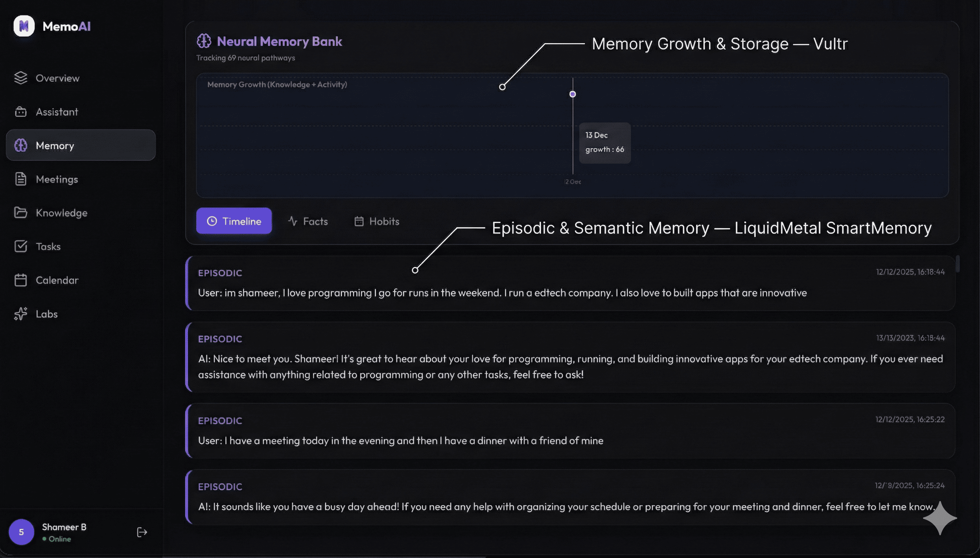Click the sparkle star icon bottom right
This screenshot has width=980, height=558.
(x=939, y=518)
